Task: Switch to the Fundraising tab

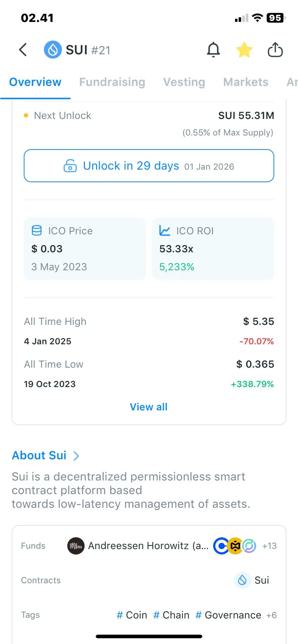Action: [112, 82]
